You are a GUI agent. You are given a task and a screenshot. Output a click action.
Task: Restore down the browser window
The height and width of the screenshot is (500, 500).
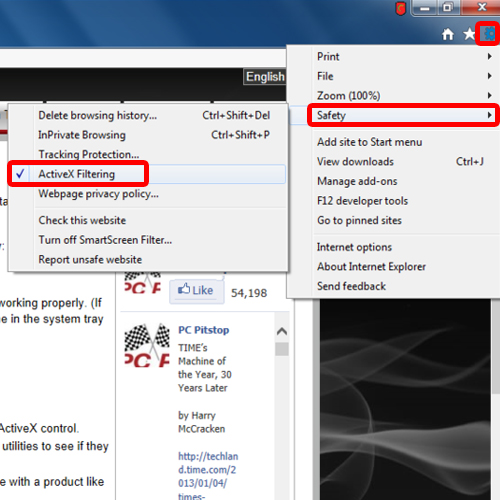pos(448,8)
